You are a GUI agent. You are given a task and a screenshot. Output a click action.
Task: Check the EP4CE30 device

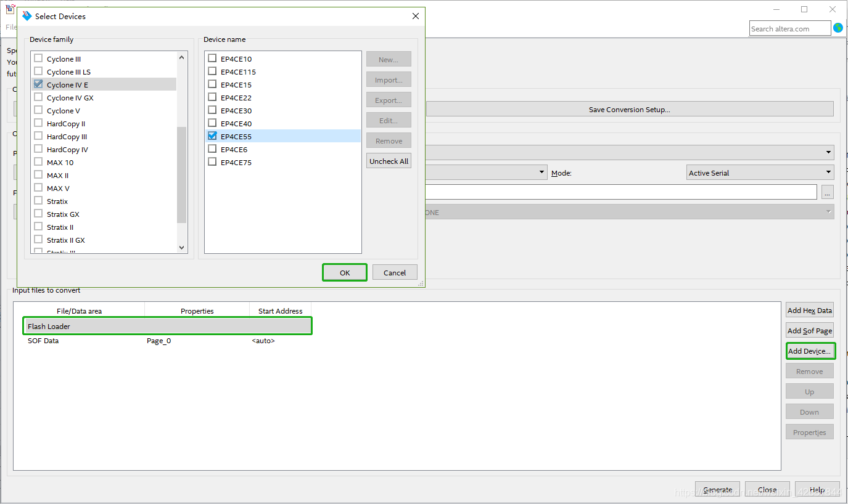[212, 110]
